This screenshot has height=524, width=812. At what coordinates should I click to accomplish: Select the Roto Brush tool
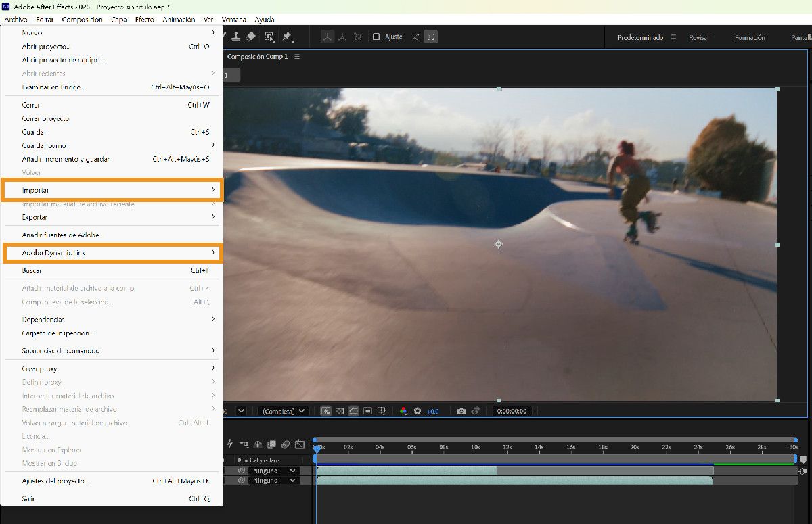(269, 37)
